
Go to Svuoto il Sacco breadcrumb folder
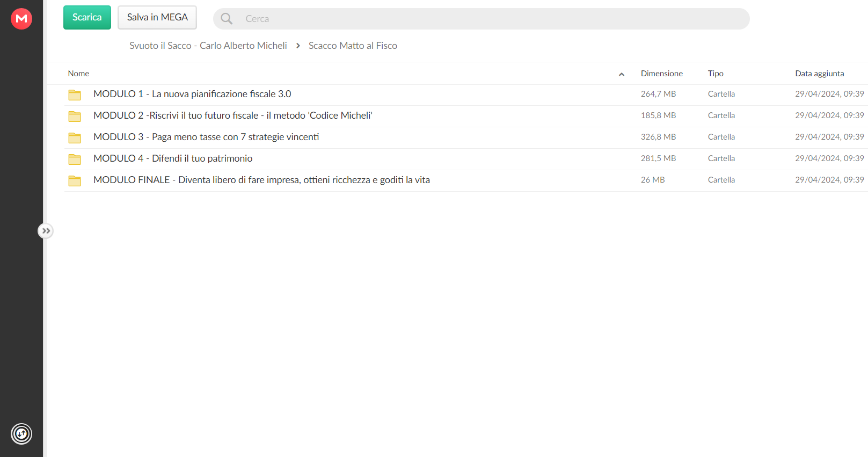pyautogui.click(x=208, y=46)
